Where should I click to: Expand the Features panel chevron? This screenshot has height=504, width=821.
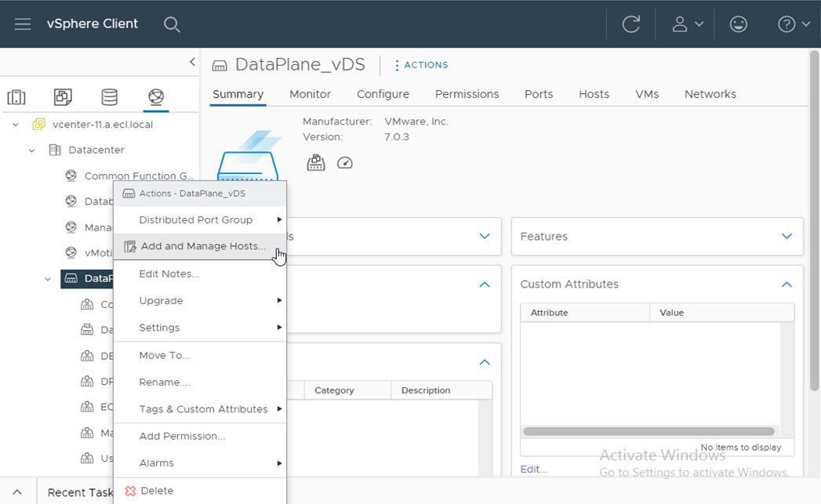pos(786,237)
